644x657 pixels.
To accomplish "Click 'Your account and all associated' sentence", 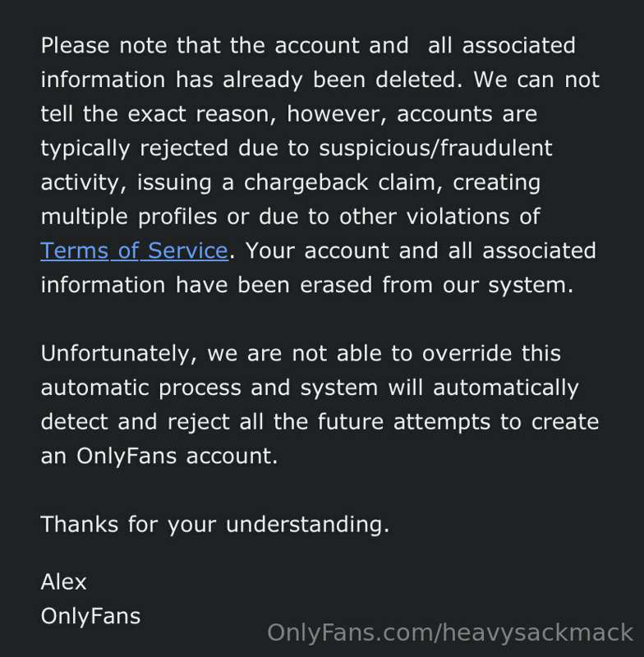I will tap(421, 250).
